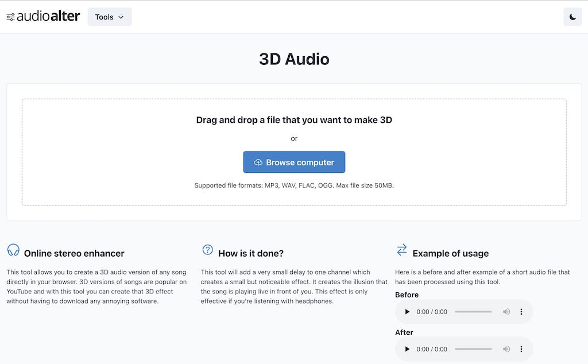Mute the Before audio player
This screenshot has width=588, height=364.
tap(506, 311)
